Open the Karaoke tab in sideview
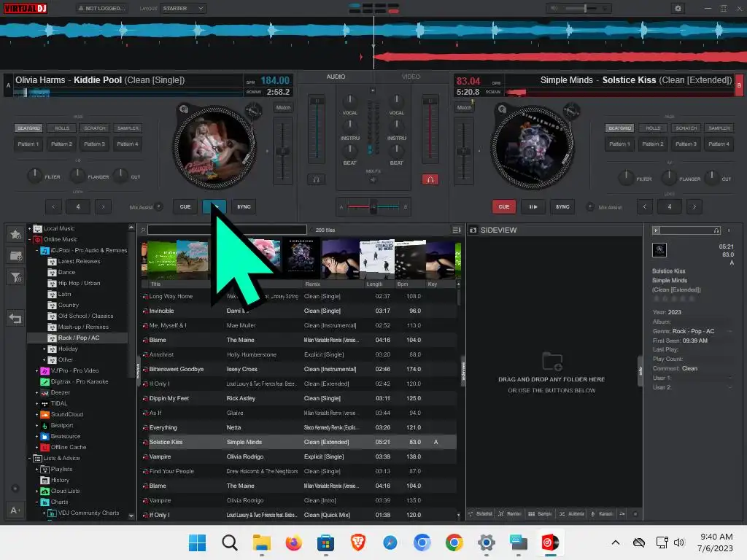The image size is (747, 560). click(x=602, y=514)
